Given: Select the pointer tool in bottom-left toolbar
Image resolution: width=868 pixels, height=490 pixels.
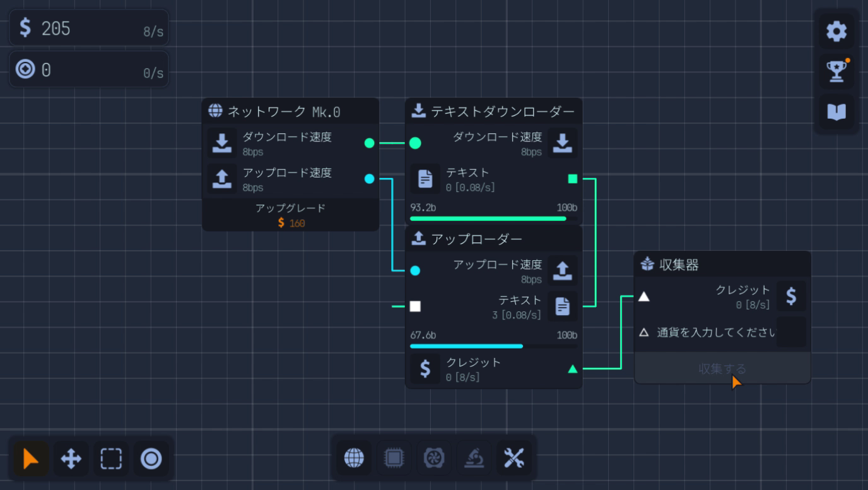Looking at the screenshot, I should coord(29,459).
